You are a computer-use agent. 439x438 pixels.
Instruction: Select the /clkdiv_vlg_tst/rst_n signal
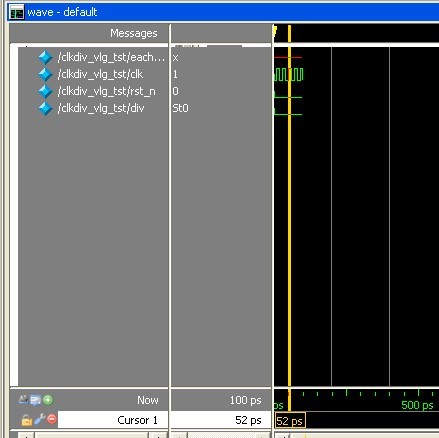[x=106, y=91]
